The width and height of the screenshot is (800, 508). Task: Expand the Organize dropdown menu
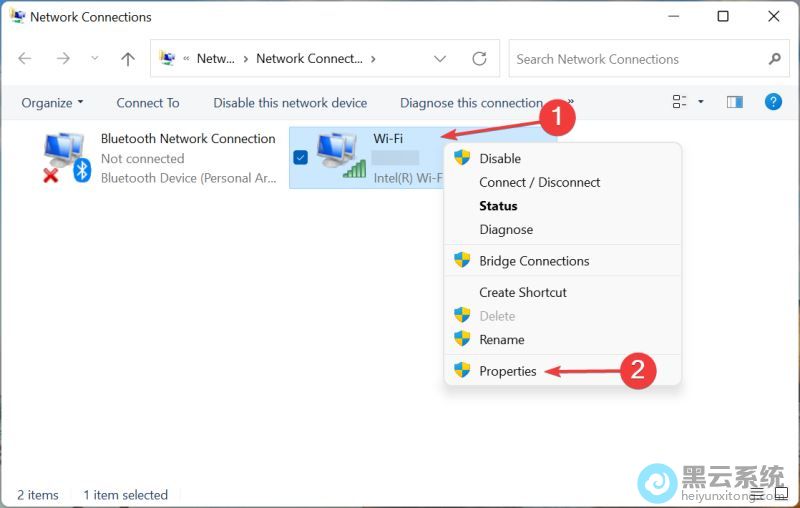click(52, 102)
